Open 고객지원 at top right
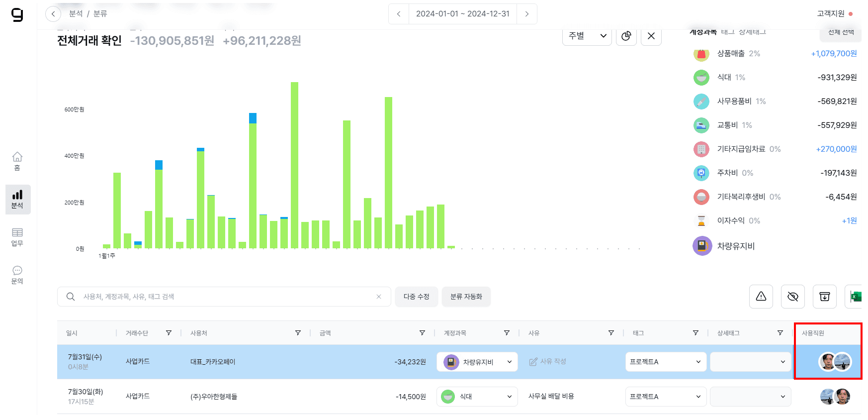The height and width of the screenshot is (420, 868). [x=835, y=14]
